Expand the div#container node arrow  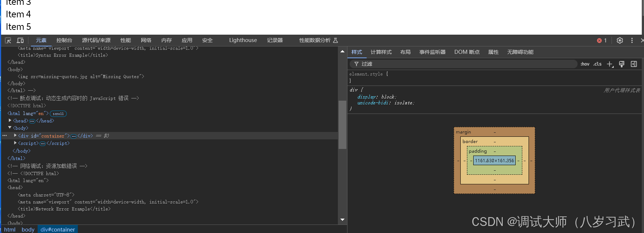(x=15, y=136)
